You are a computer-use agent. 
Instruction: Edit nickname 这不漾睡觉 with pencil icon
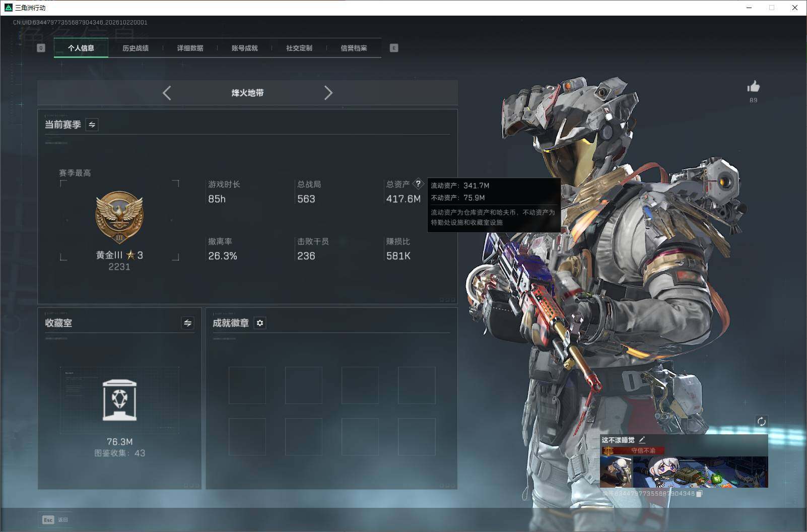point(642,440)
